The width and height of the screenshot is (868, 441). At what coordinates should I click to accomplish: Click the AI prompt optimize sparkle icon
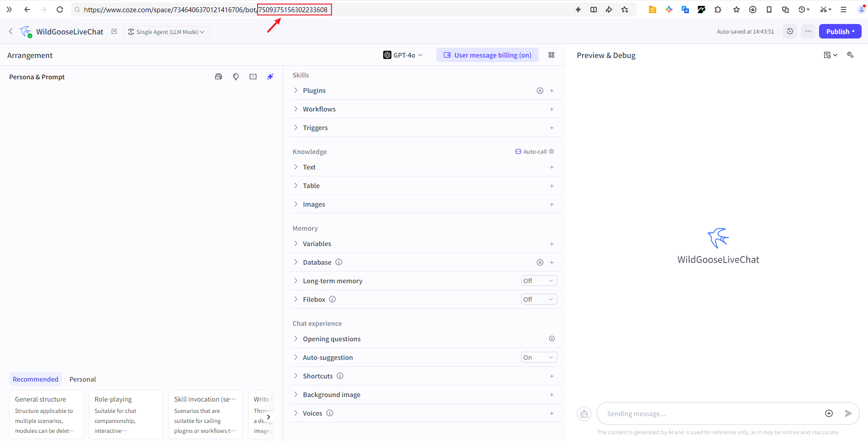click(x=270, y=77)
